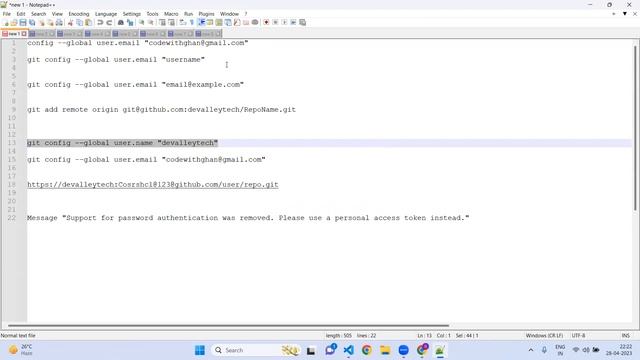Image resolution: width=640 pixels, height=360 pixels.
Task: Toggle Word Wrap in the toolbar
Action: point(182,22)
